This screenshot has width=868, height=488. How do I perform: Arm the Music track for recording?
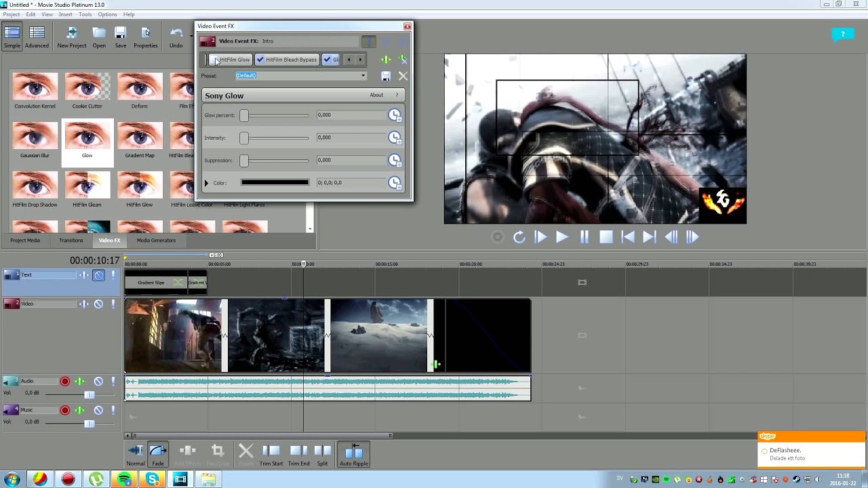coord(65,410)
